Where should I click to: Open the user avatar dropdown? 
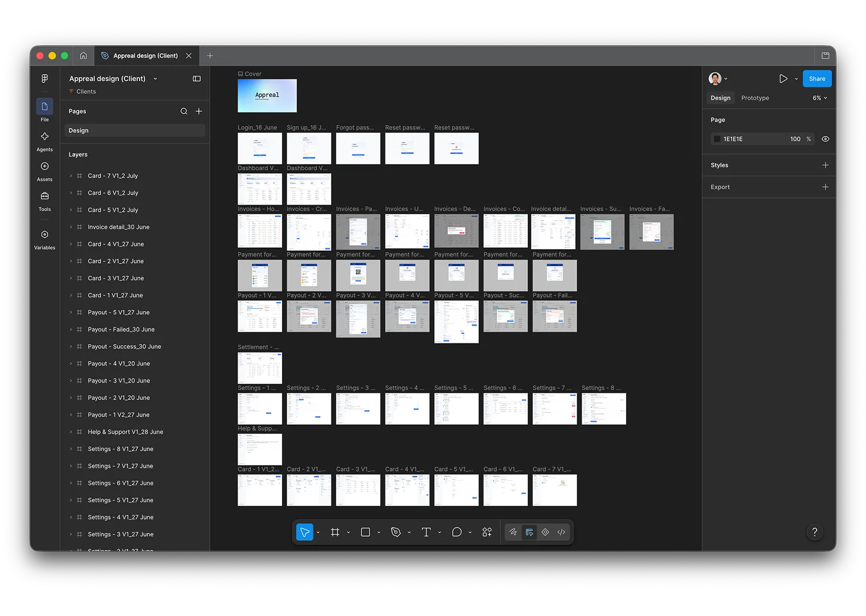pos(718,79)
